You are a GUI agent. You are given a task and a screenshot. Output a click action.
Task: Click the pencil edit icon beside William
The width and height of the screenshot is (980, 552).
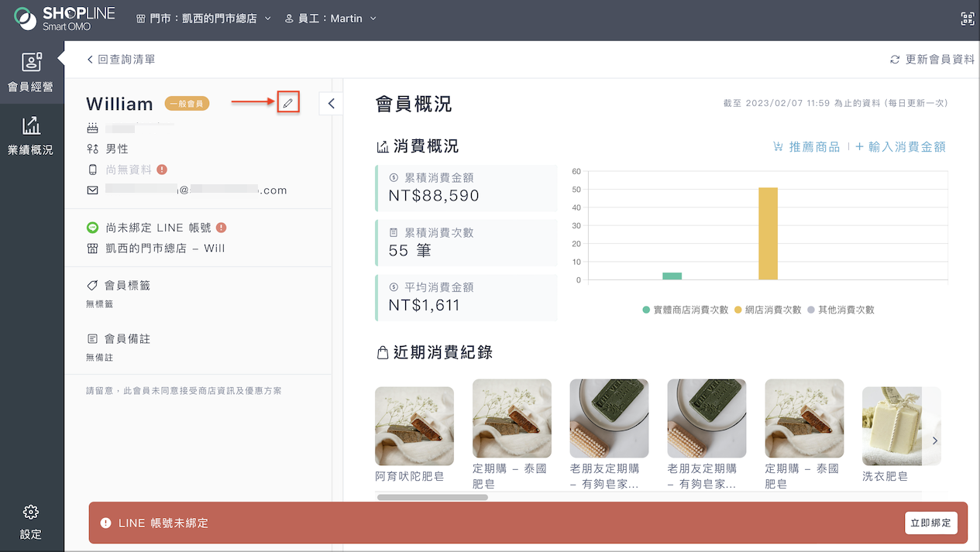288,103
